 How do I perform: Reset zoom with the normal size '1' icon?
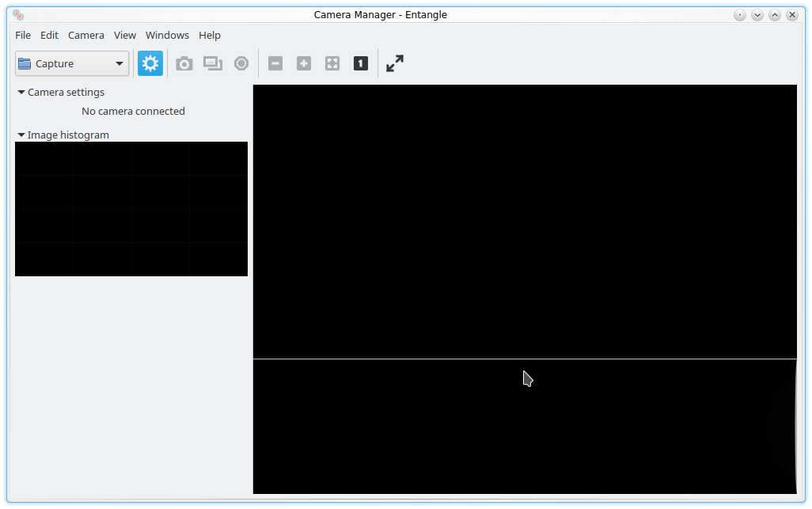(361, 63)
